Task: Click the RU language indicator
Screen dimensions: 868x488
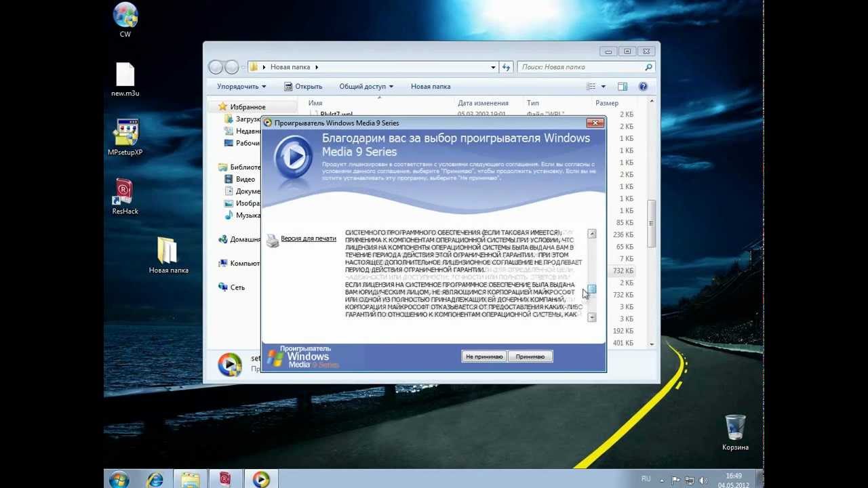Action: click(646, 479)
